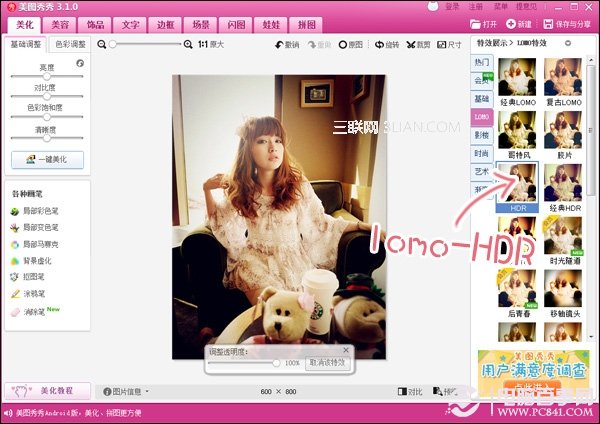The width and height of the screenshot is (600, 424).
Task: Reset basic adjustments with the refresh icon
Action: pos(80,63)
